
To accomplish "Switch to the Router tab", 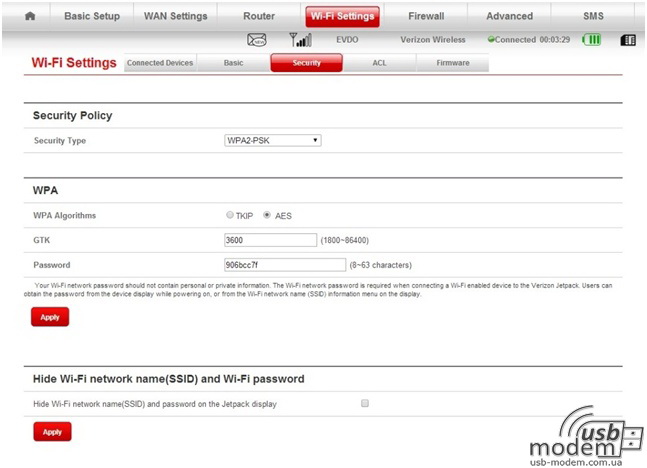I will click(x=259, y=16).
